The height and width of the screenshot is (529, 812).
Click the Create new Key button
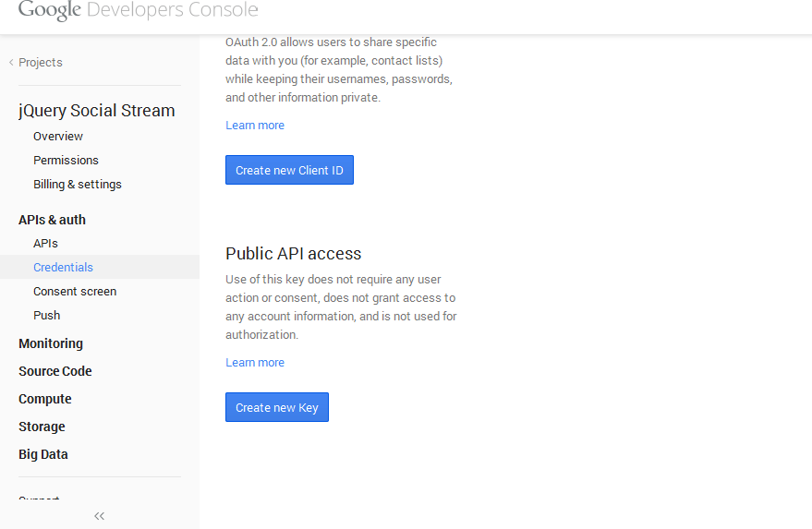[x=277, y=407]
